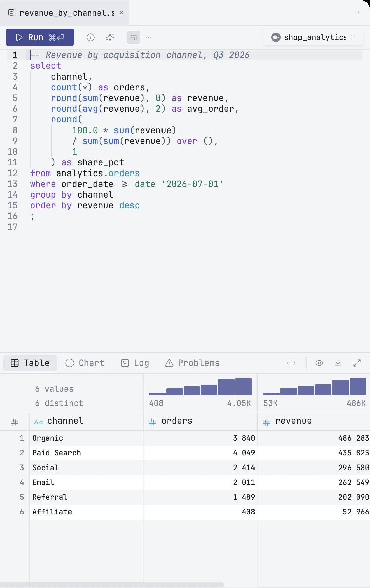Click the comment line about Q3 2026
The image size is (370, 588).
click(140, 55)
